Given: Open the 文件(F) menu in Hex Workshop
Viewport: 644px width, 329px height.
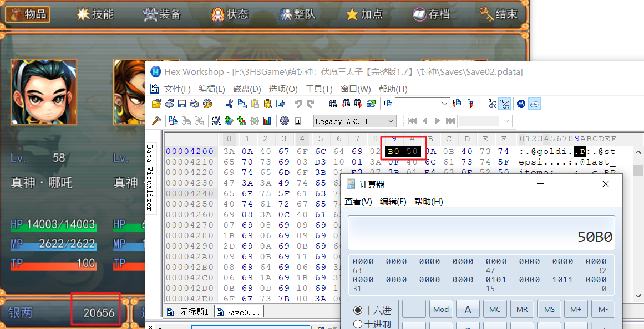Looking at the screenshot, I should 177,89.
